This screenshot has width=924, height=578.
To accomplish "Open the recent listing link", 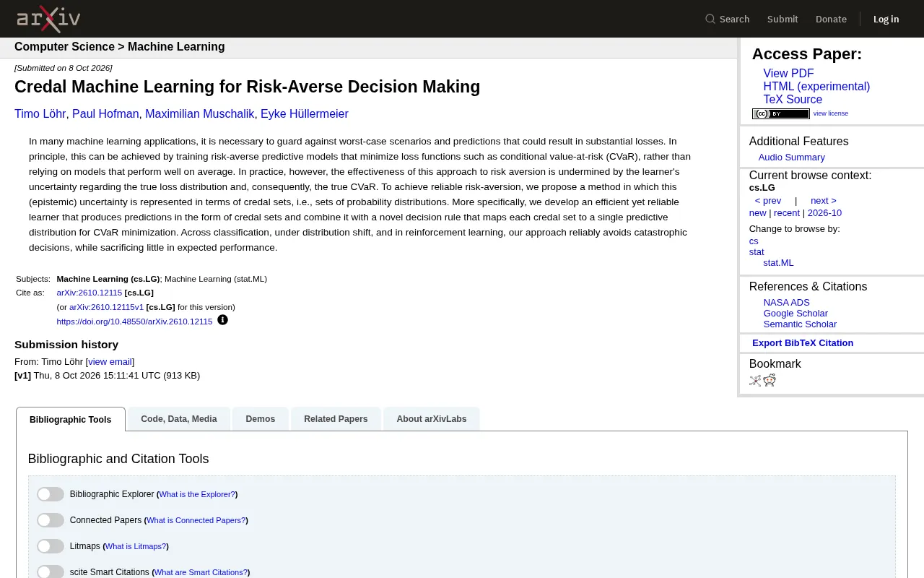I will [787, 213].
